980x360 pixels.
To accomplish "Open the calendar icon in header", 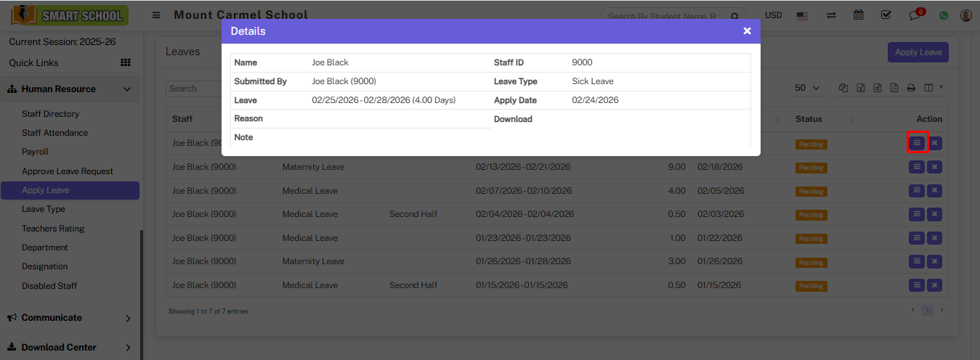I will (859, 15).
